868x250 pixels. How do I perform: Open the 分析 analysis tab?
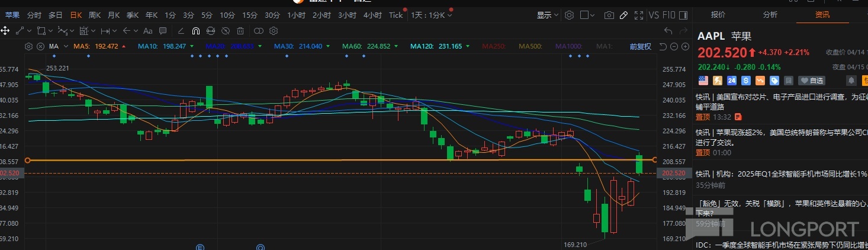pos(770,15)
